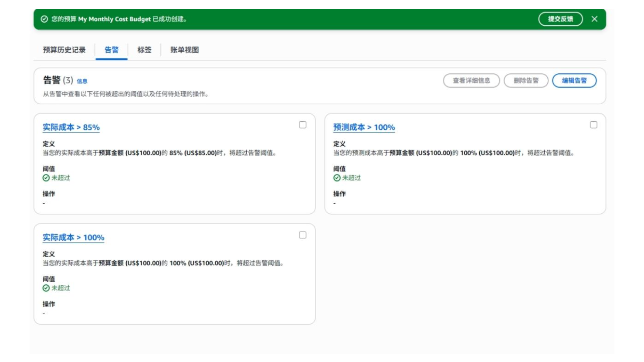Open the 预测成本 > 100% alert link

pos(364,127)
